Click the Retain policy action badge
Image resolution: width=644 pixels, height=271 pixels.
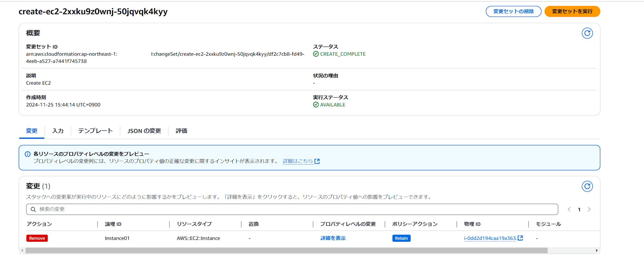pos(401,238)
